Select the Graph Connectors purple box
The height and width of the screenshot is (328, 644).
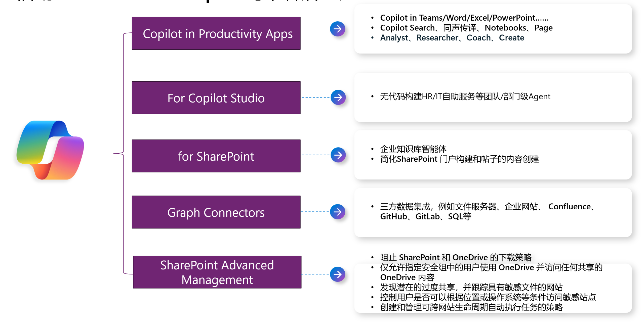pos(216,212)
